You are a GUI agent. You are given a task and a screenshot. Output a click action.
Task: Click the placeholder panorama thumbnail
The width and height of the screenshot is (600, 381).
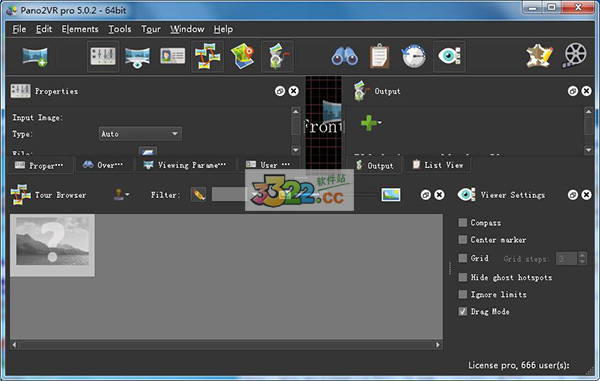52,245
